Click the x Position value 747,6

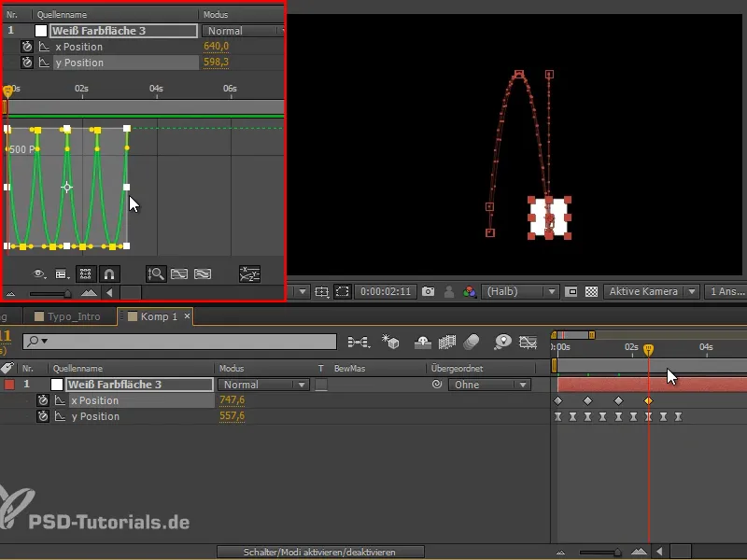(232, 400)
